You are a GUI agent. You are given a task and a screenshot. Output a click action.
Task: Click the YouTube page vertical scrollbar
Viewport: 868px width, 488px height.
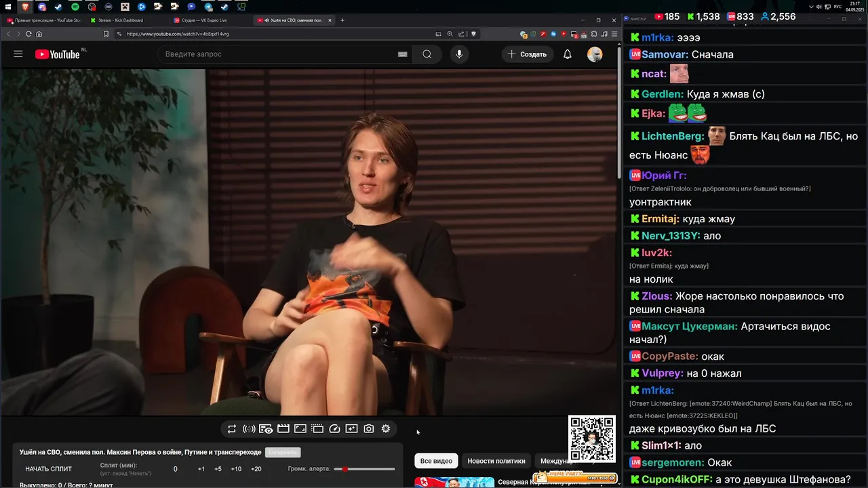[618, 112]
